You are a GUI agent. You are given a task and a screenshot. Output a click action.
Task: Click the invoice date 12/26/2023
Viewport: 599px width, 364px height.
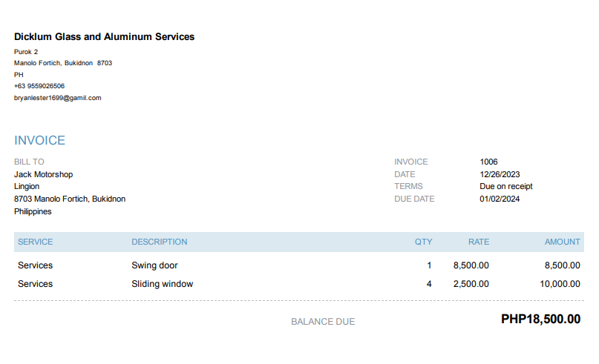point(500,174)
